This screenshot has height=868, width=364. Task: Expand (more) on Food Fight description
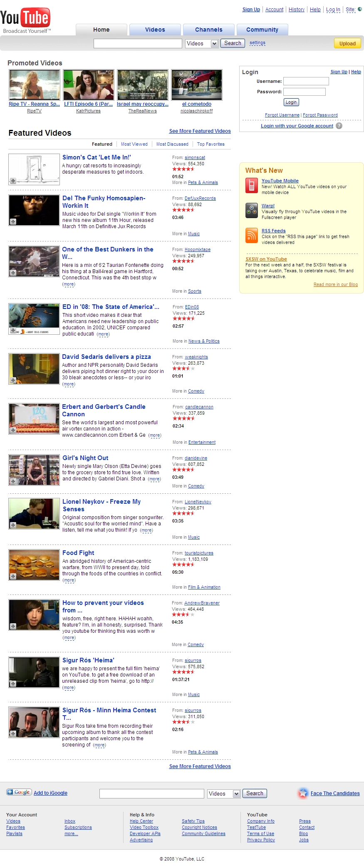pyautogui.click(x=69, y=580)
